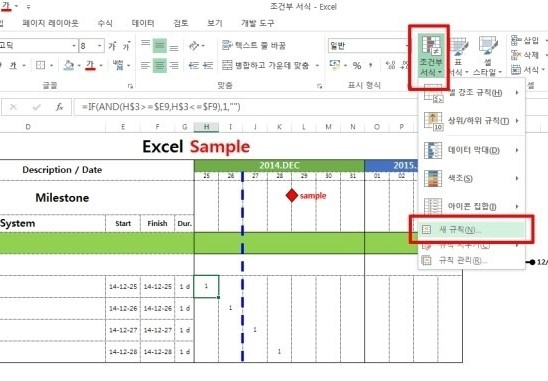548x381 pixels.
Task: Toggle Wrap Text (텍스트 줄 바꿈)
Action: [x=254, y=45]
